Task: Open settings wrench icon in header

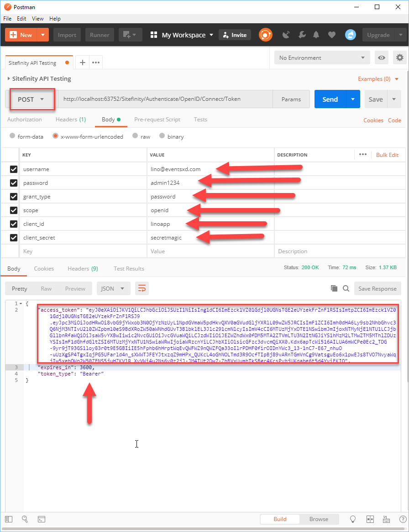Action: click(302, 35)
